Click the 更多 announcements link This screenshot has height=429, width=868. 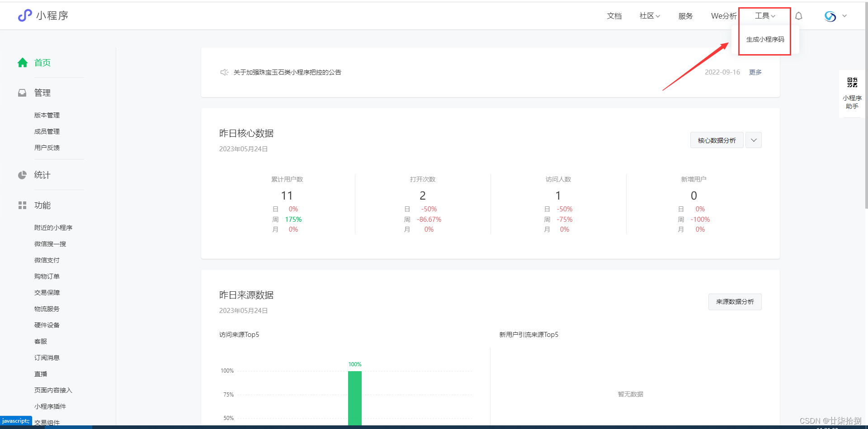click(x=755, y=72)
